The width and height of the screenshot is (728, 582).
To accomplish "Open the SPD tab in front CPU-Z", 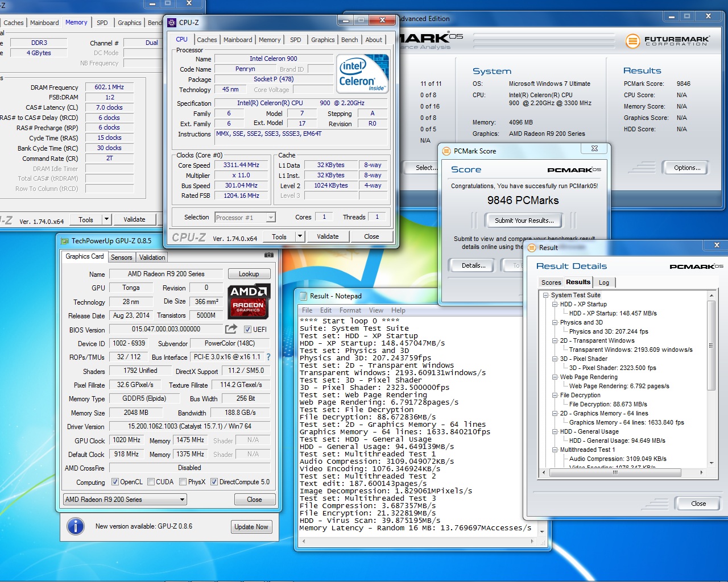I will (296, 40).
